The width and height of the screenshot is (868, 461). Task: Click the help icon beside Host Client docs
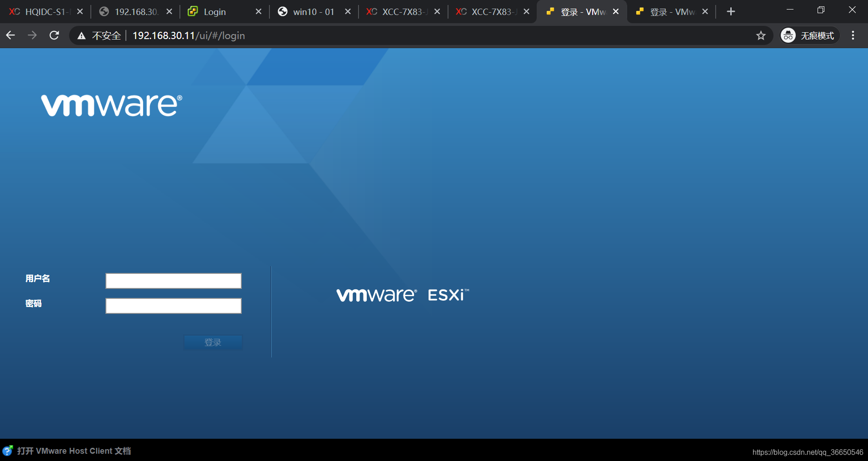(8, 451)
